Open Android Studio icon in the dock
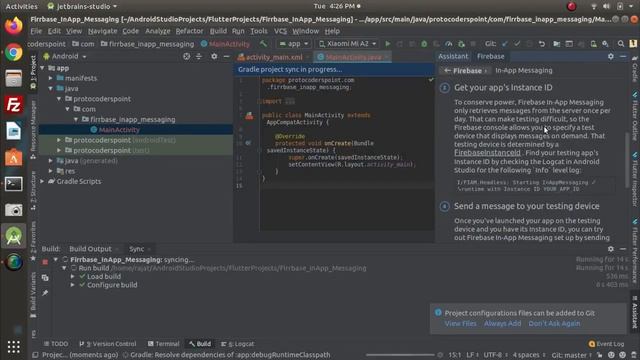The width and height of the screenshot is (640, 360). [x=13, y=236]
